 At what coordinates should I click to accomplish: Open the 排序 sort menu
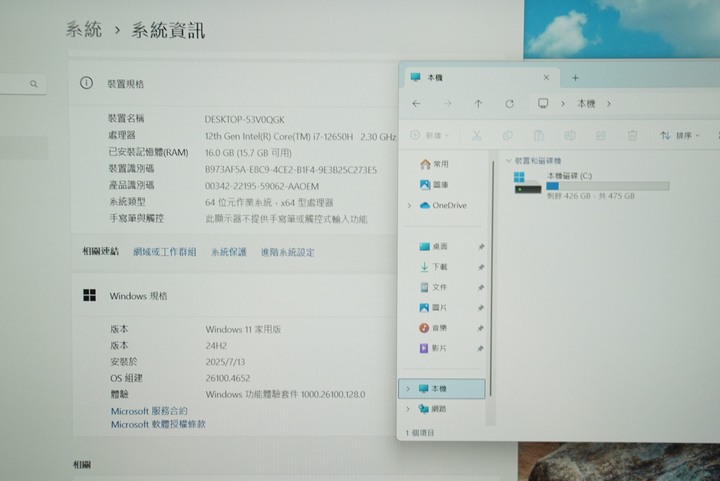point(680,135)
